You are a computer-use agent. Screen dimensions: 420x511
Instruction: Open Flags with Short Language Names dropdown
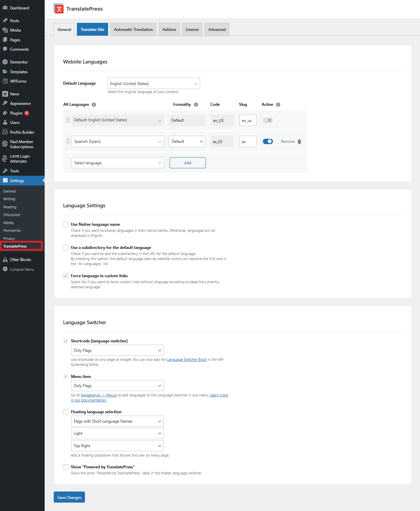(118, 421)
